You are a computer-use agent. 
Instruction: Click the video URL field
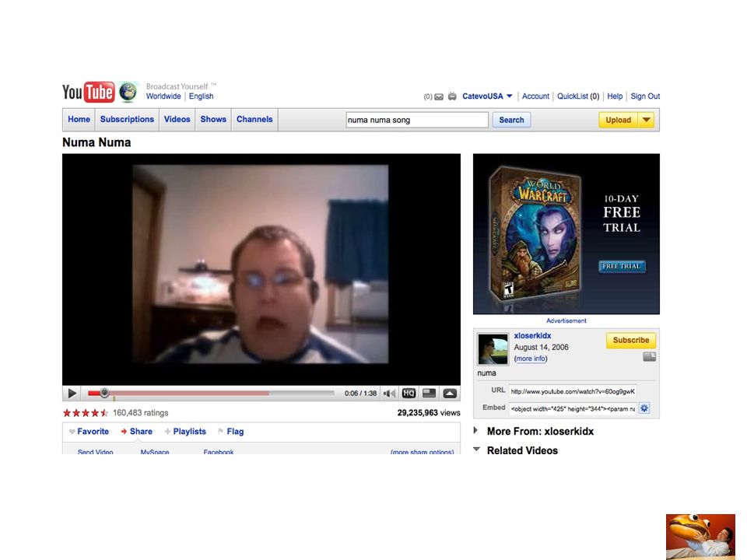tap(573, 391)
